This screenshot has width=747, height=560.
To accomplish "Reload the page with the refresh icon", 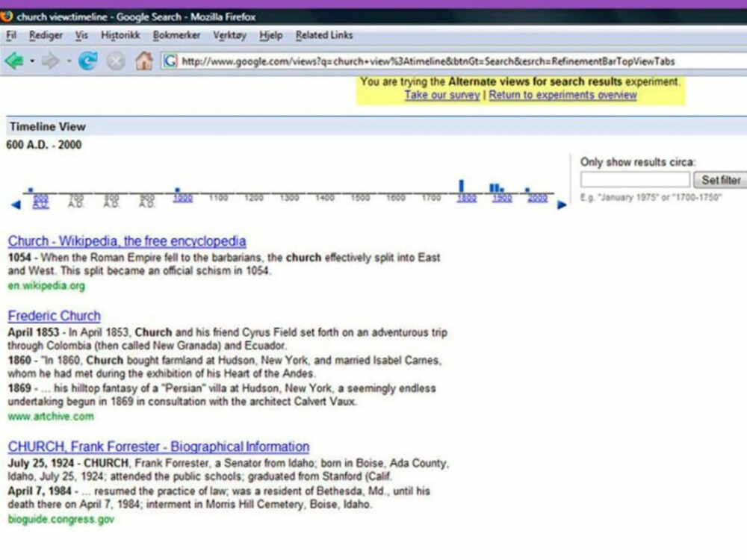I will 88,61.
